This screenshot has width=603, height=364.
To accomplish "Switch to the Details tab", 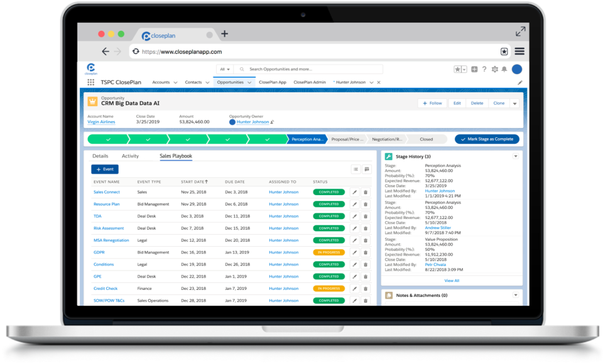I will tap(100, 156).
